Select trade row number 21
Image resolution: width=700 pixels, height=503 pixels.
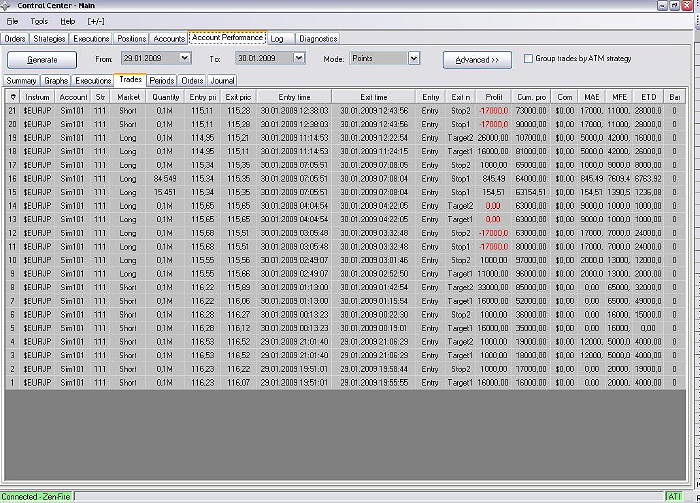pyautogui.click(x=12, y=110)
